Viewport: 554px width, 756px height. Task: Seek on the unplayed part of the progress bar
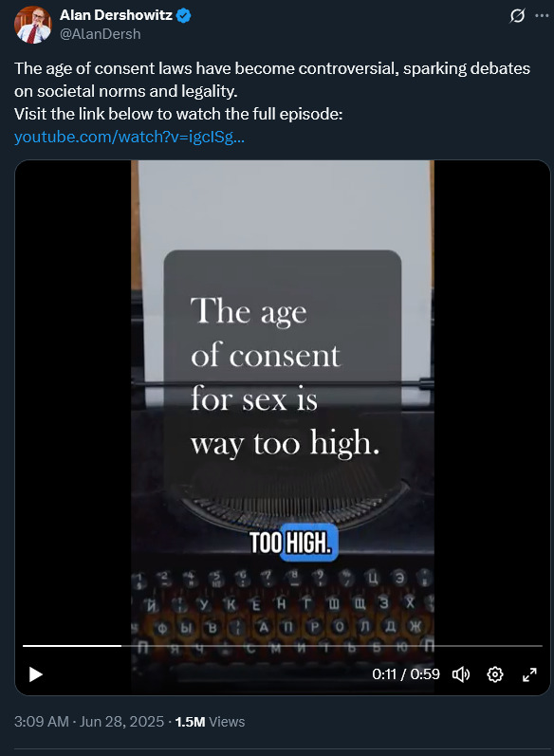click(x=332, y=645)
